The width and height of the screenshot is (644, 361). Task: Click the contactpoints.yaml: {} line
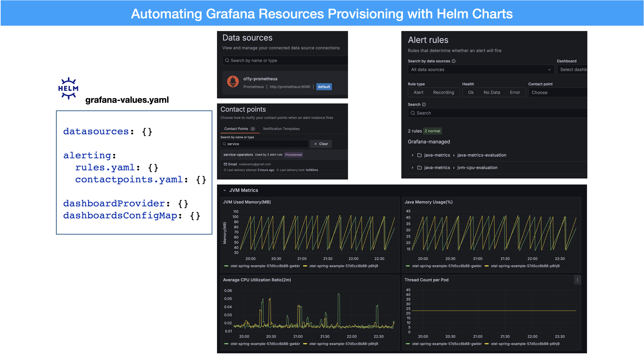coord(141,180)
